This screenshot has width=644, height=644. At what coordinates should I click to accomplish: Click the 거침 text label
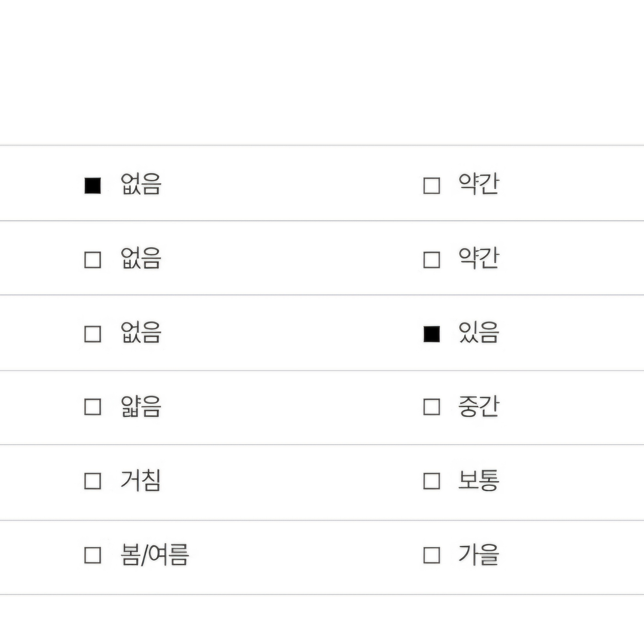tap(141, 480)
